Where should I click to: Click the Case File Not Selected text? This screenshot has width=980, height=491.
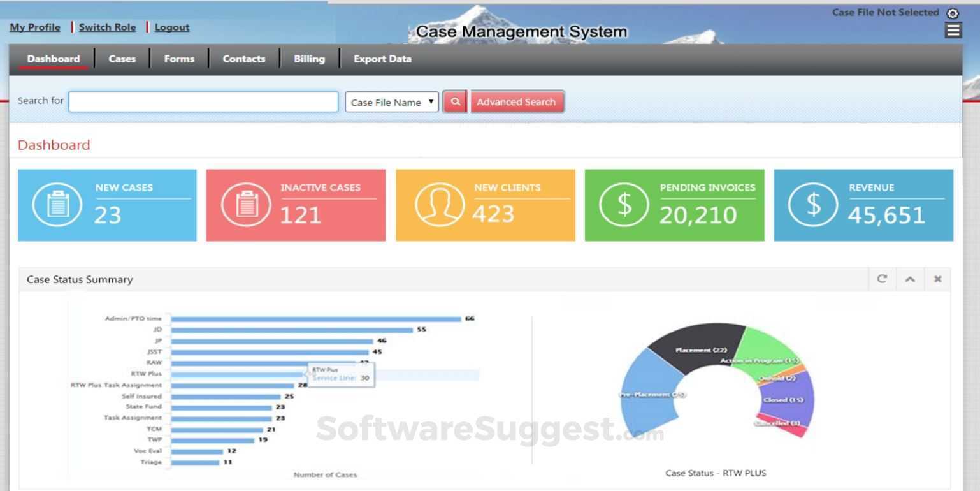pyautogui.click(x=885, y=13)
